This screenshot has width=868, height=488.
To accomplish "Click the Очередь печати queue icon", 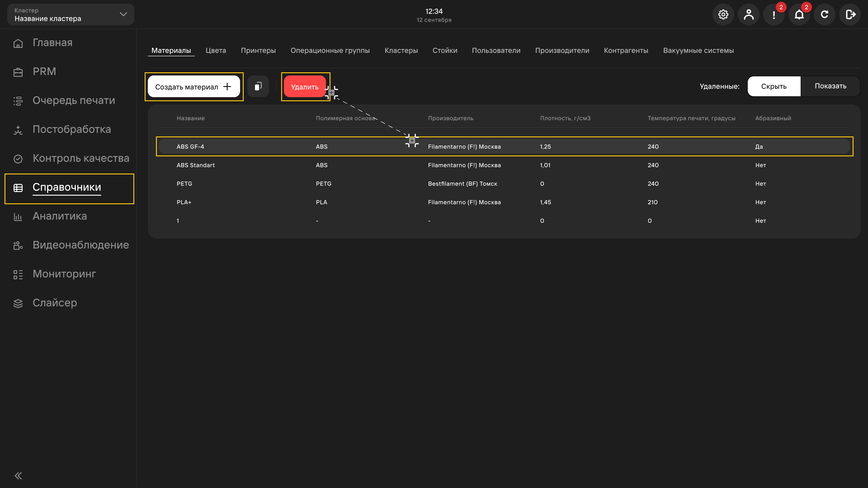I will [18, 101].
